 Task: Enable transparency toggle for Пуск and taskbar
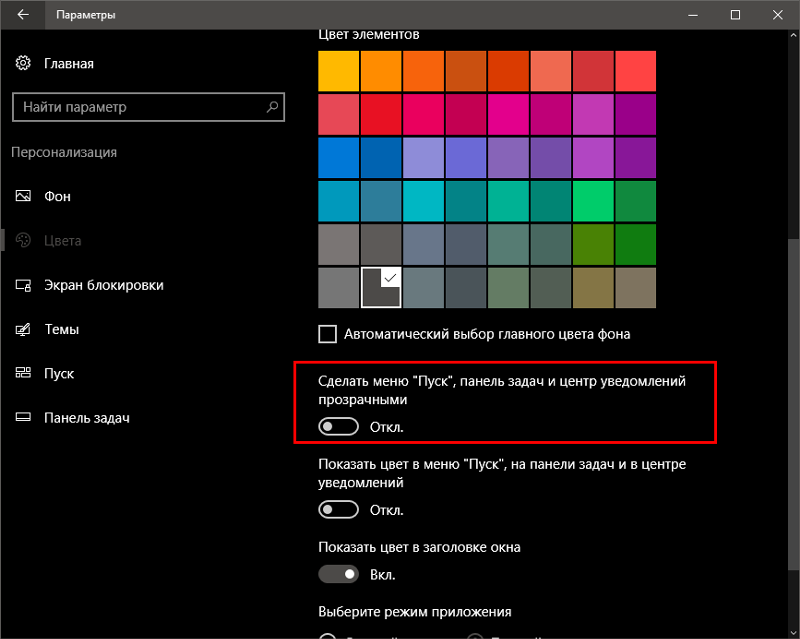click(x=338, y=427)
